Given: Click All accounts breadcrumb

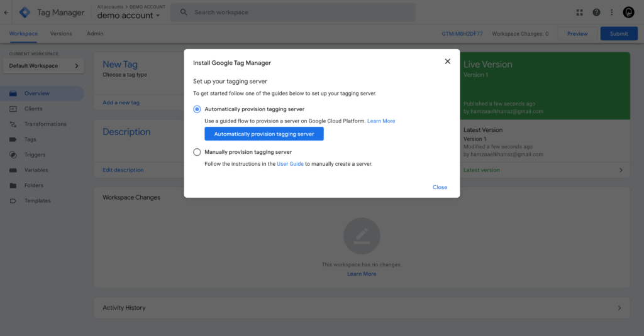Looking at the screenshot, I should coord(110,6).
